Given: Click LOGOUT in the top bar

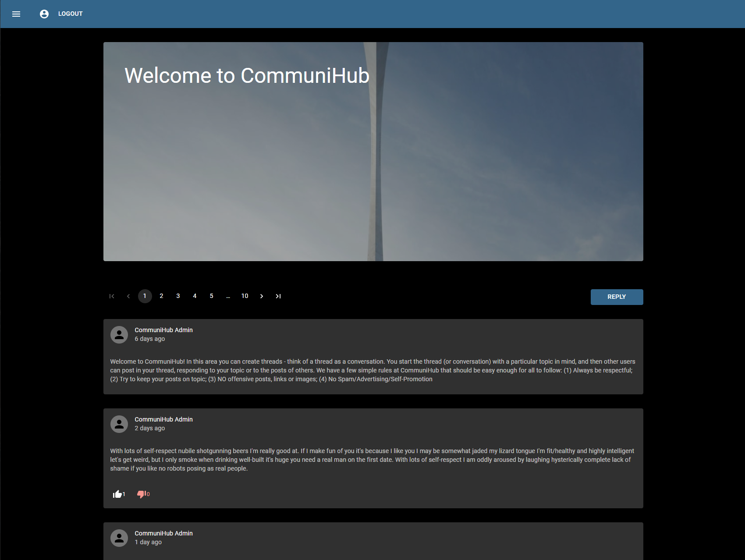Looking at the screenshot, I should tap(70, 14).
